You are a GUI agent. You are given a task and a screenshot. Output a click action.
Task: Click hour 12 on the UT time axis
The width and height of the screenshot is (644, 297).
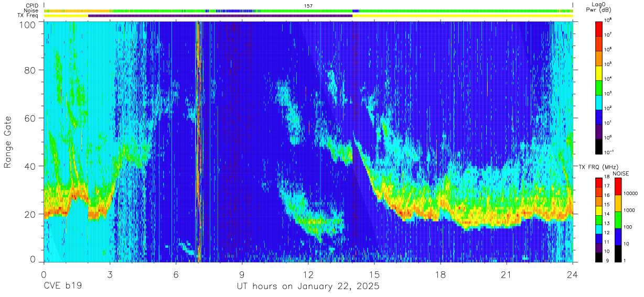308,275
